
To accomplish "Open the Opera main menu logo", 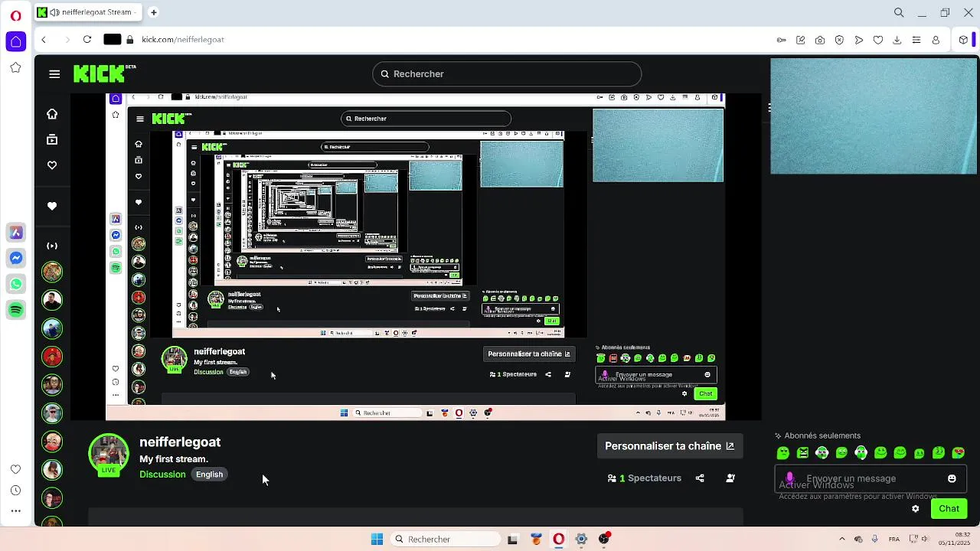I will tap(15, 15).
